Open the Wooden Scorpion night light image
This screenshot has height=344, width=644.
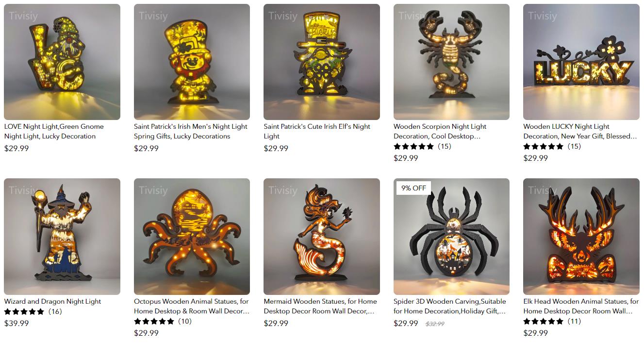[451, 62]
